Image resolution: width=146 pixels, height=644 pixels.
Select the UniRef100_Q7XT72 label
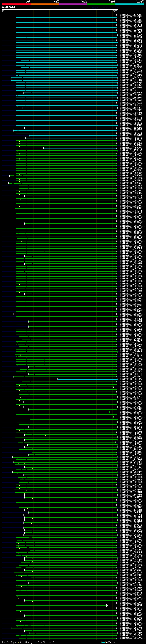[x=131, y=65]
